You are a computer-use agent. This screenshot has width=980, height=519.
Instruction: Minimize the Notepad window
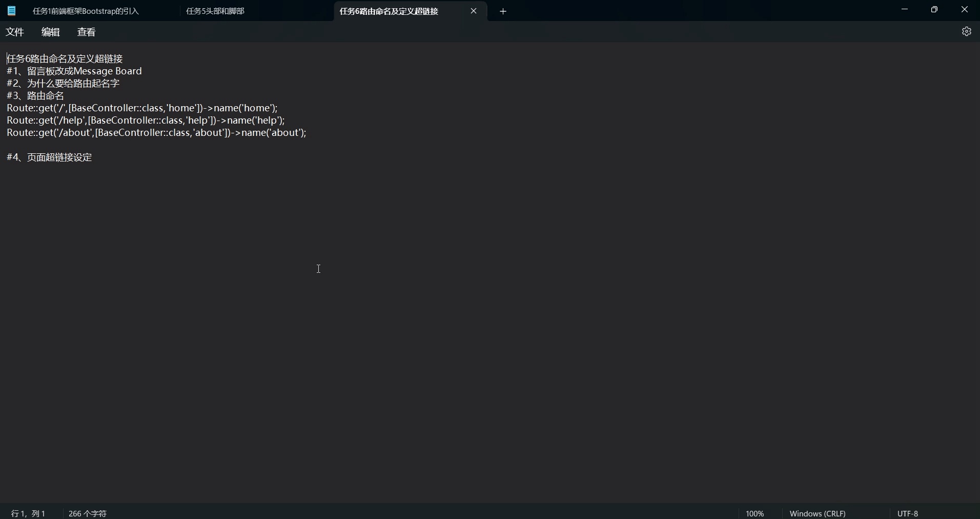click(x=905, y=9)
